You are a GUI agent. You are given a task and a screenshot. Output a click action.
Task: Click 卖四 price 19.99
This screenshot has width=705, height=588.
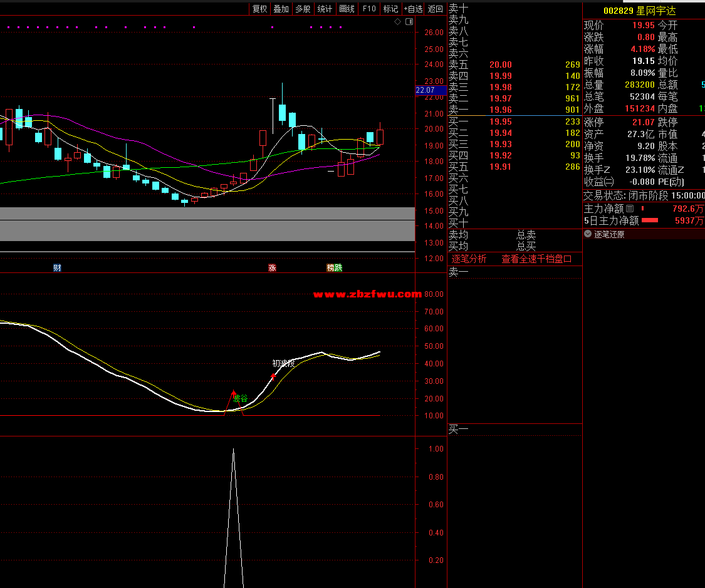(x=501, y=76)
